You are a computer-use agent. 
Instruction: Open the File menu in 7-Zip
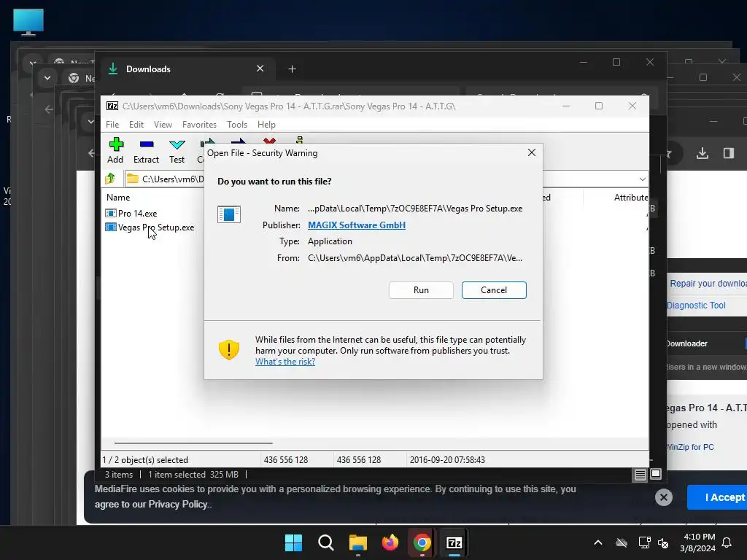112,124
